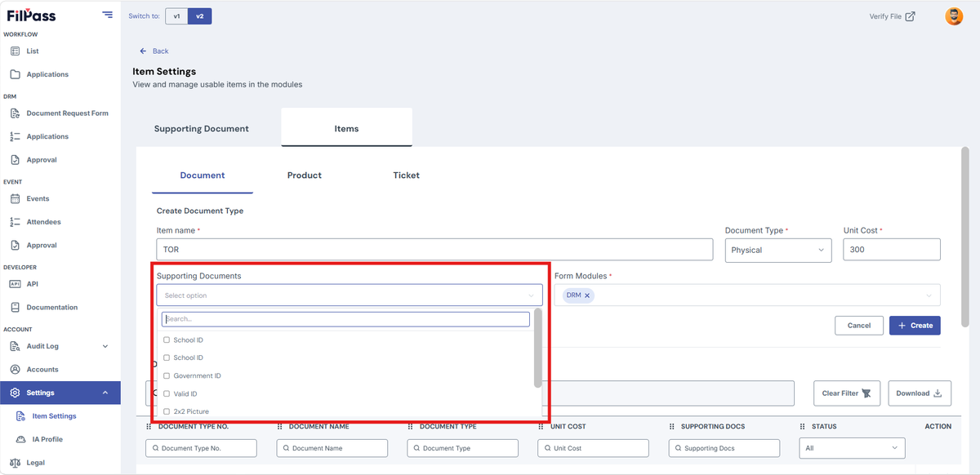Screen dimensions: 980x475
Task: Check the Valid ID option
Action: (x=167, y=393)
